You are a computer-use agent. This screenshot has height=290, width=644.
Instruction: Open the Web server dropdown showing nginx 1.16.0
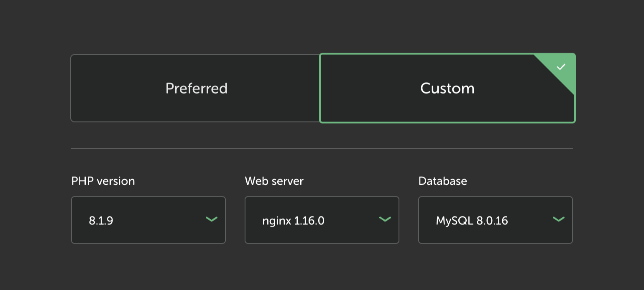322,220
